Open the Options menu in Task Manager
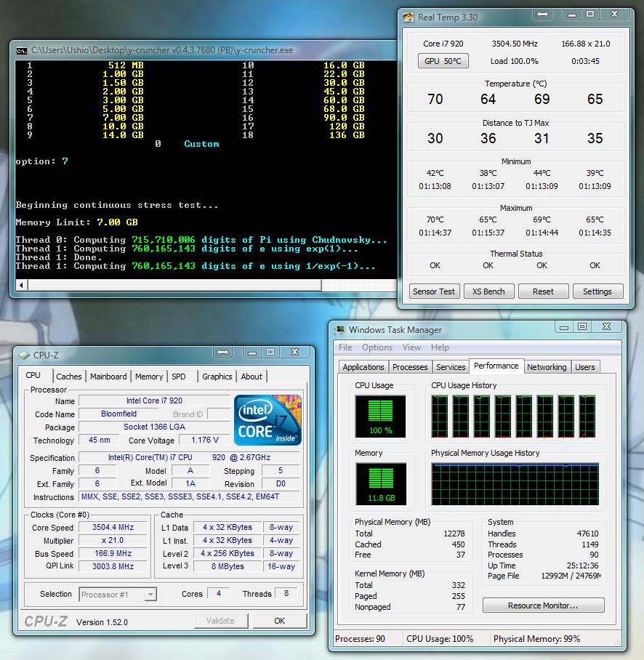The image size is (644, 660). click(x=377, y=347)
